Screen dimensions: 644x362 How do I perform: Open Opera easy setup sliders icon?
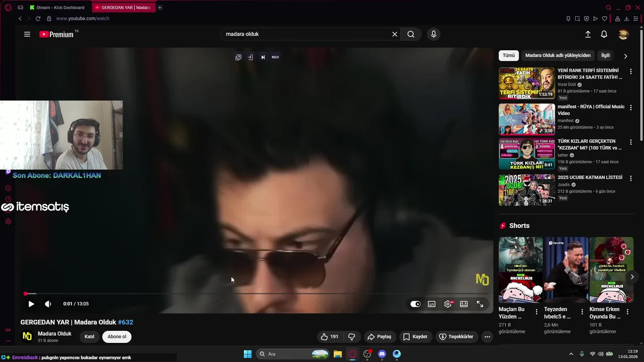pyautogui.click(x=636, y=19)
